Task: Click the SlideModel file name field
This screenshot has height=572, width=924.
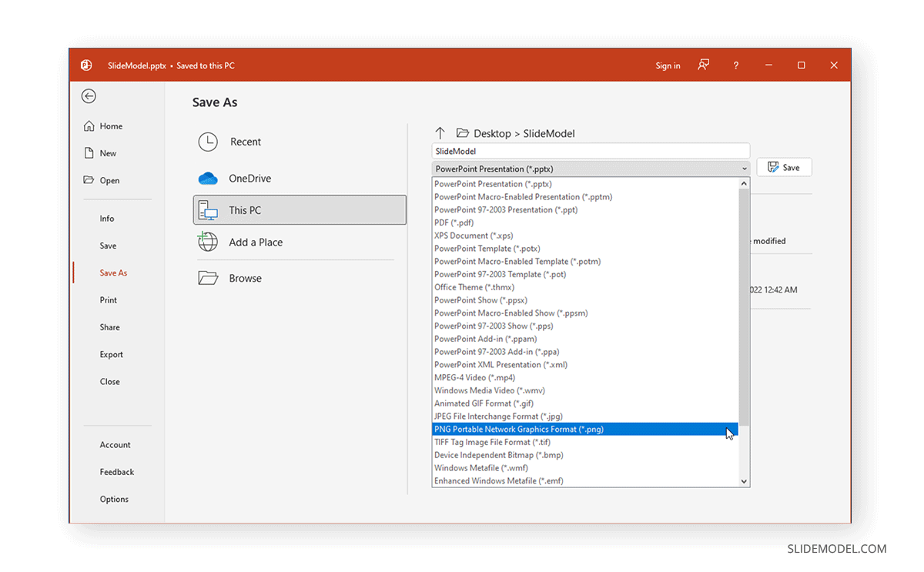Action: pyautogui.click(x=591, y=152)
